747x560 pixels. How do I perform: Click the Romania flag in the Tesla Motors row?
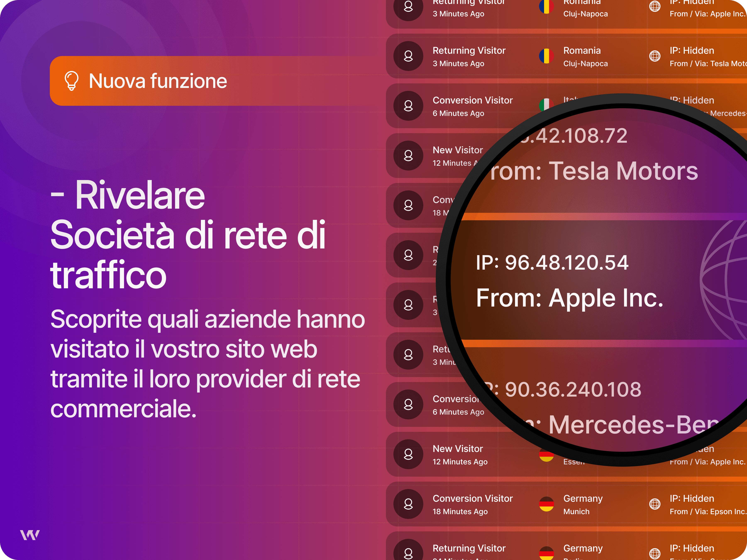pos(546,56)
